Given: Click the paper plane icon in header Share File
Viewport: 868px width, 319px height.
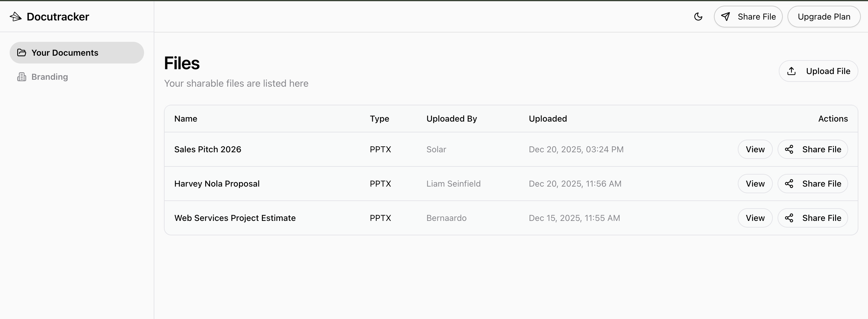Looking at the screenshot, I should [x=725, y=17].
